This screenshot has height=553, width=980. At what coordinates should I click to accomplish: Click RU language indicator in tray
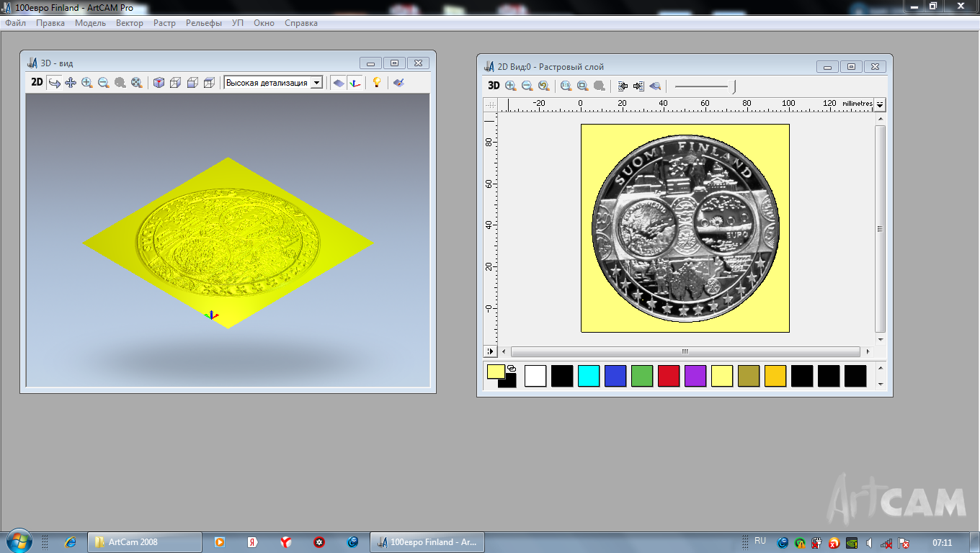point(760,541)
